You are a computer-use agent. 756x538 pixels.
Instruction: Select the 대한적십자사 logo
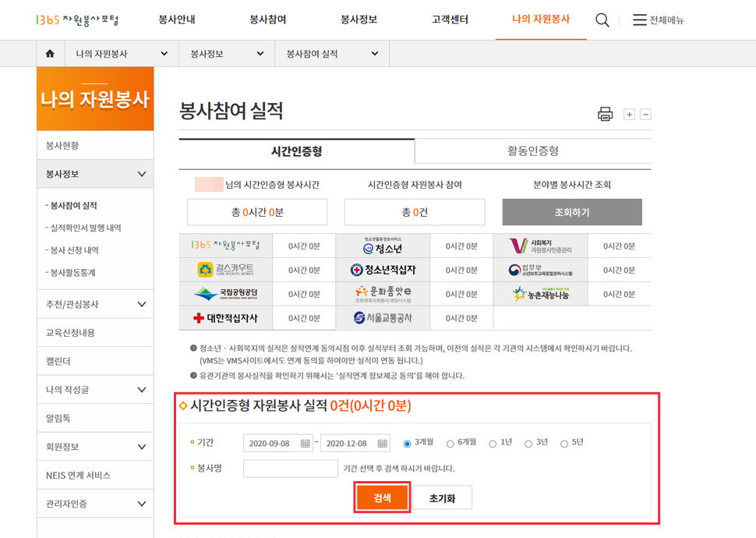coord(226,318)
